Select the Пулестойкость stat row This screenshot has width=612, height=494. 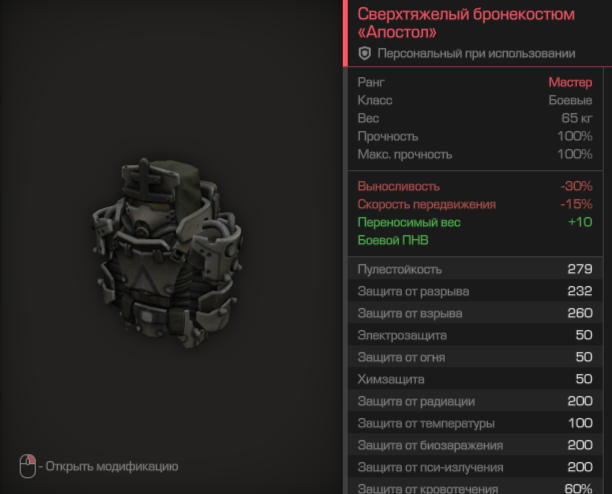pyautogui.click(x=475, y=269)
